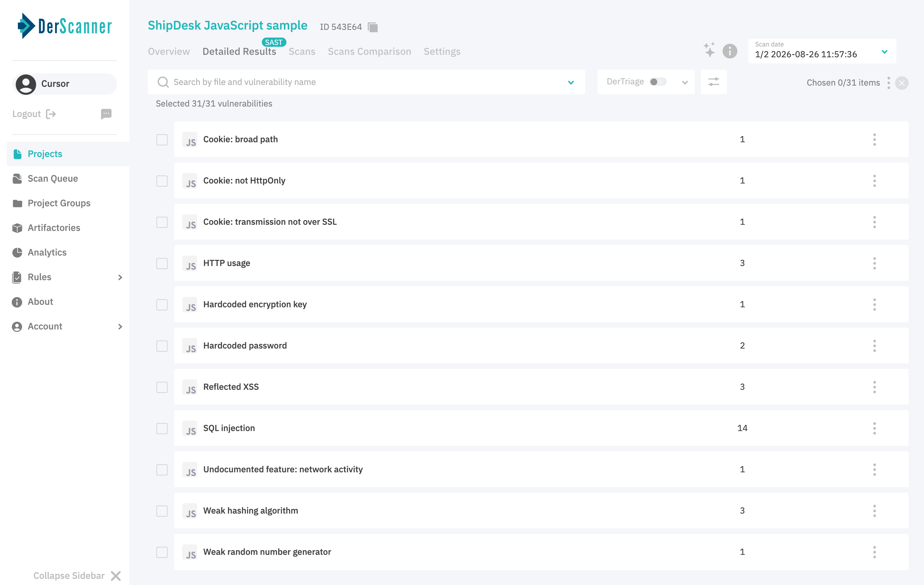Screen dimensions: 924x585
Task: Open Scan Queue in sidebar
Action: point(53,178)
